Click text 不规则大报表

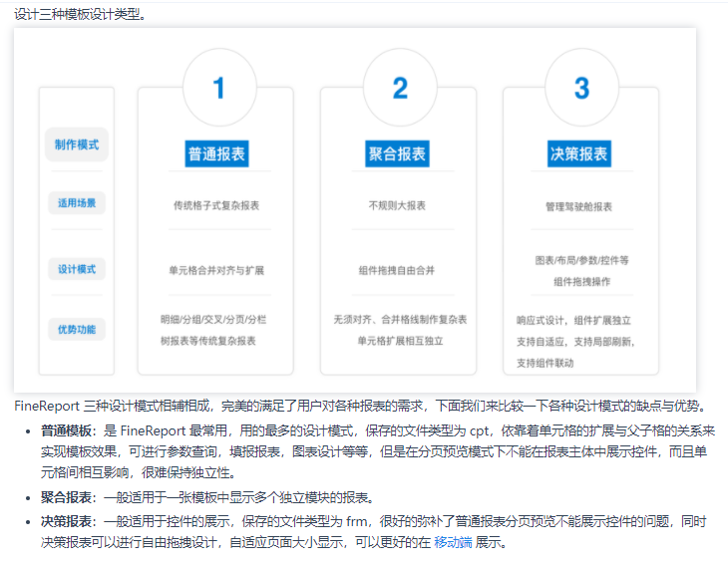(397, 205)
